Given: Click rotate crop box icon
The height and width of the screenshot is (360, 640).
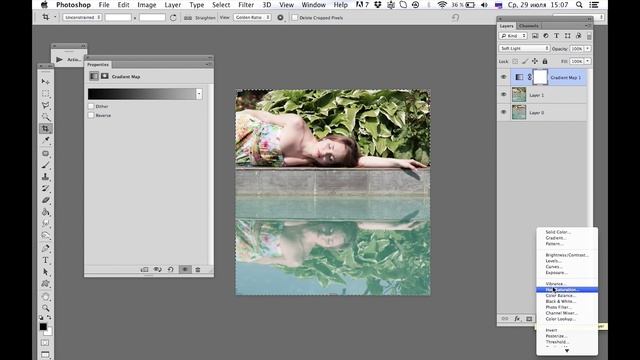Looking at the screenshot, I should [x=173, y=18].
